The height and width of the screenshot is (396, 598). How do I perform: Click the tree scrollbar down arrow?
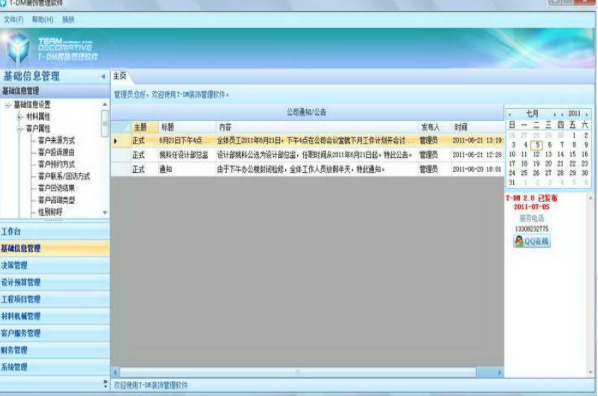coord(105,212)
